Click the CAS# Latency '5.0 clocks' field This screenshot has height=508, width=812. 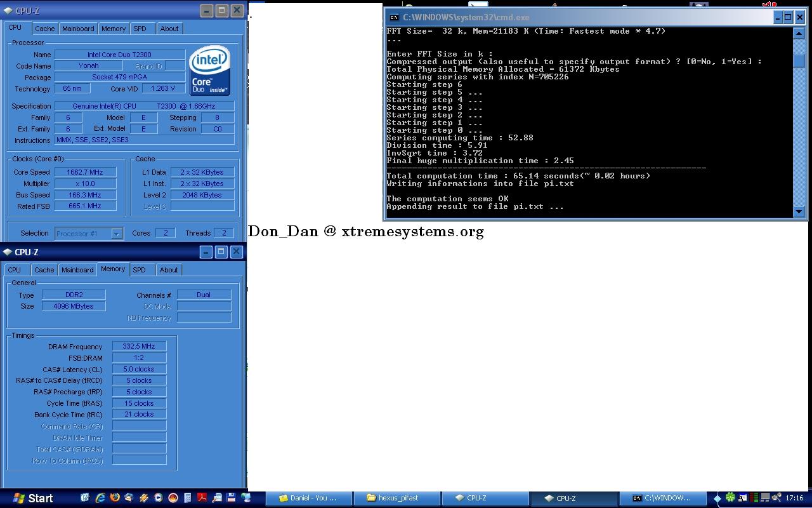[x=139, y=369]
